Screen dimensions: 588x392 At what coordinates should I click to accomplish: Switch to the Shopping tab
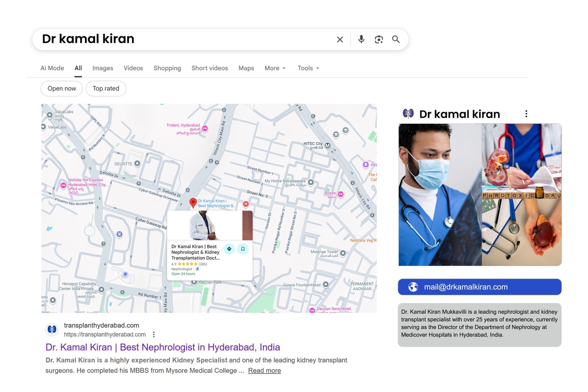(x=167, y=68)
